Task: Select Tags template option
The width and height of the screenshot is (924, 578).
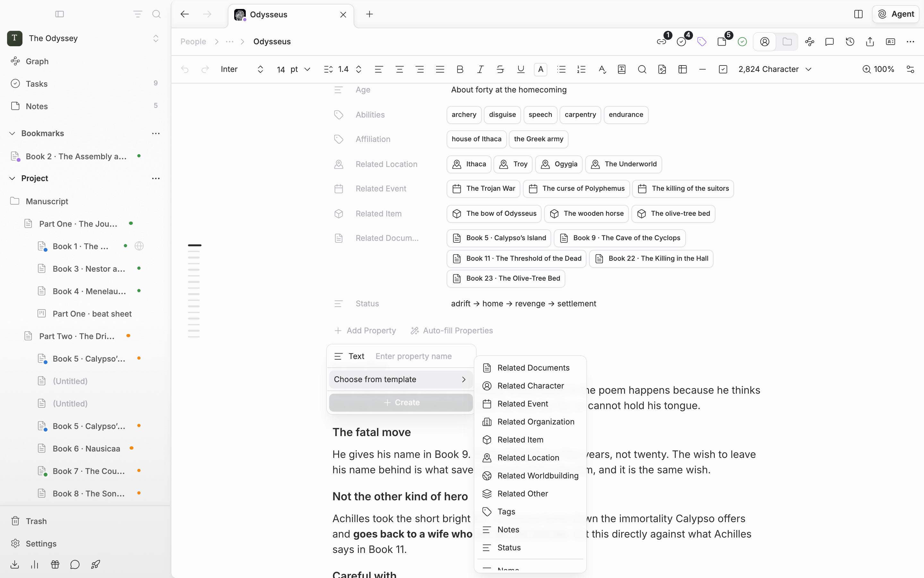Action: coord(530,512)
